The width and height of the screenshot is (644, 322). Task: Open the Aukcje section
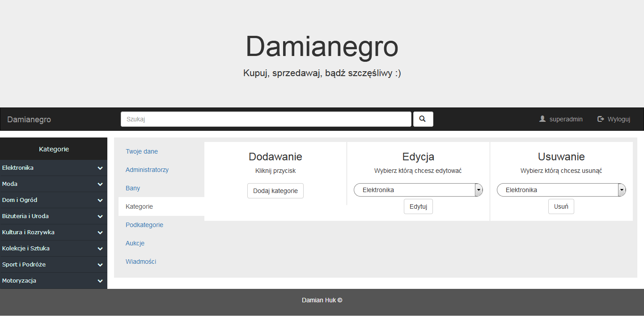(135, 243)
